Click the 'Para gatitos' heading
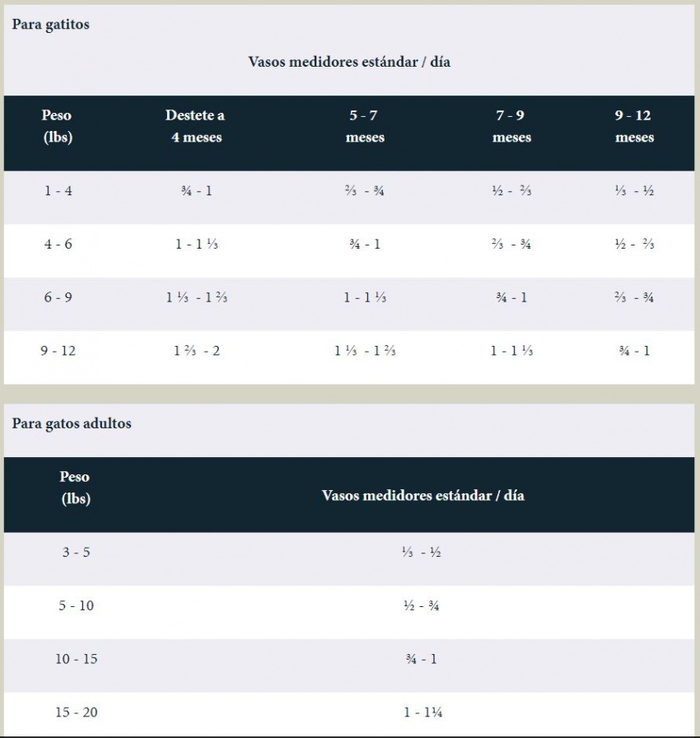Screen dimensions: 700x738 click(50, 25)
